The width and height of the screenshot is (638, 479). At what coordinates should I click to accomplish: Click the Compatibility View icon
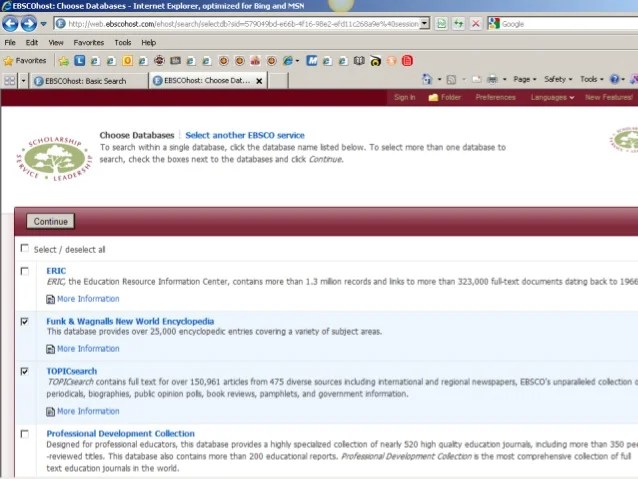pyautogui.click(x=441, y=24)
